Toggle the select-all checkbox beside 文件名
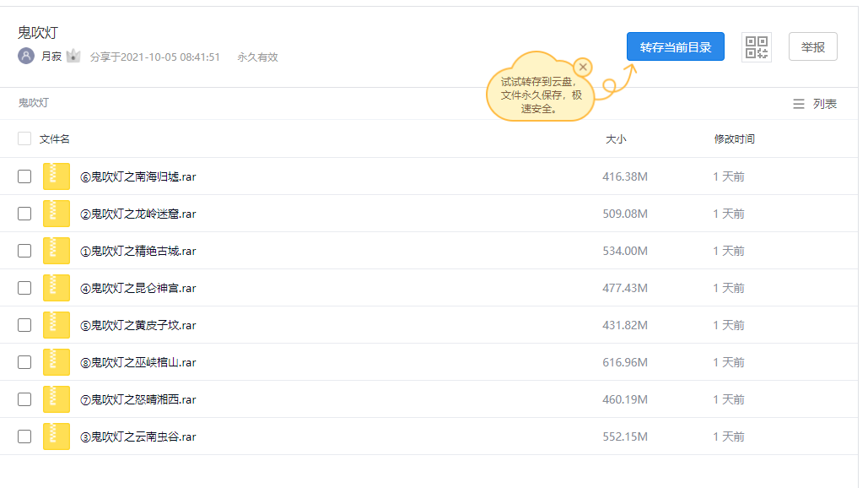Viewport: 868px width, 488px height. click(24, 138)
